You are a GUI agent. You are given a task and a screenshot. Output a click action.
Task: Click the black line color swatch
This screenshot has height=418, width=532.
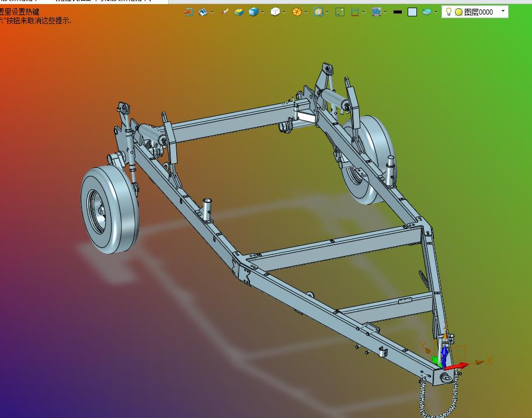pyautogui.click(x=397, y=12)
